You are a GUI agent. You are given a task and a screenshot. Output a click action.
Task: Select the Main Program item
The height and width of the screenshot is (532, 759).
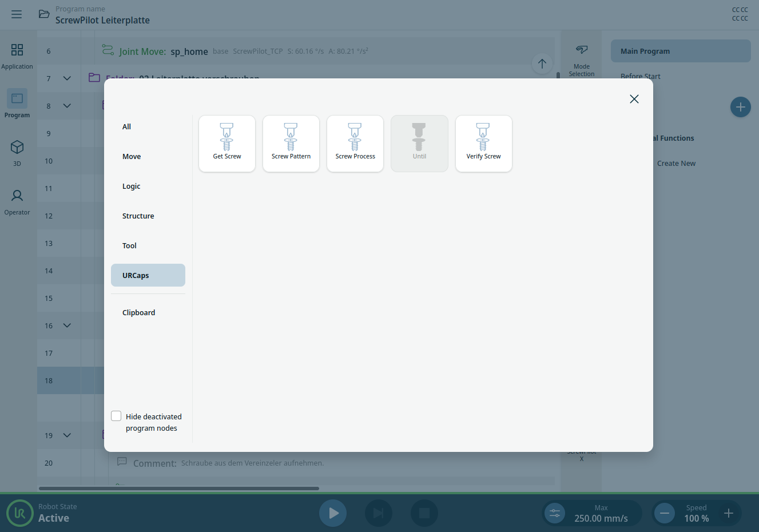click(x=681, y=51)
